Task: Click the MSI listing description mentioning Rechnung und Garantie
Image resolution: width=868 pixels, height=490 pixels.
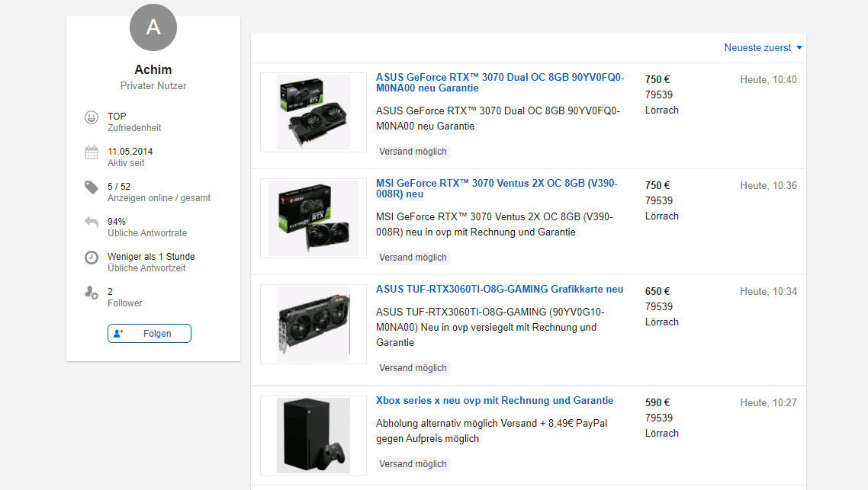Action: [x=494, y=225]
